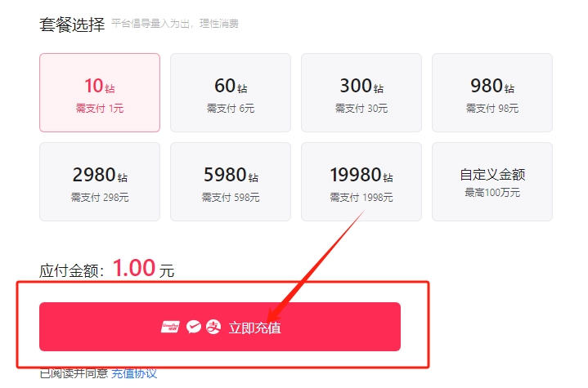Pick the 19980 钻 package
This screenshot has height=388, width=588.
[x=361, y=181]
